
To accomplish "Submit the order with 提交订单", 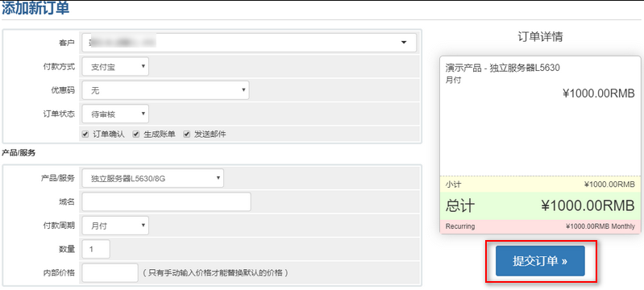I will pyautogui.click(x=540, y=261).
